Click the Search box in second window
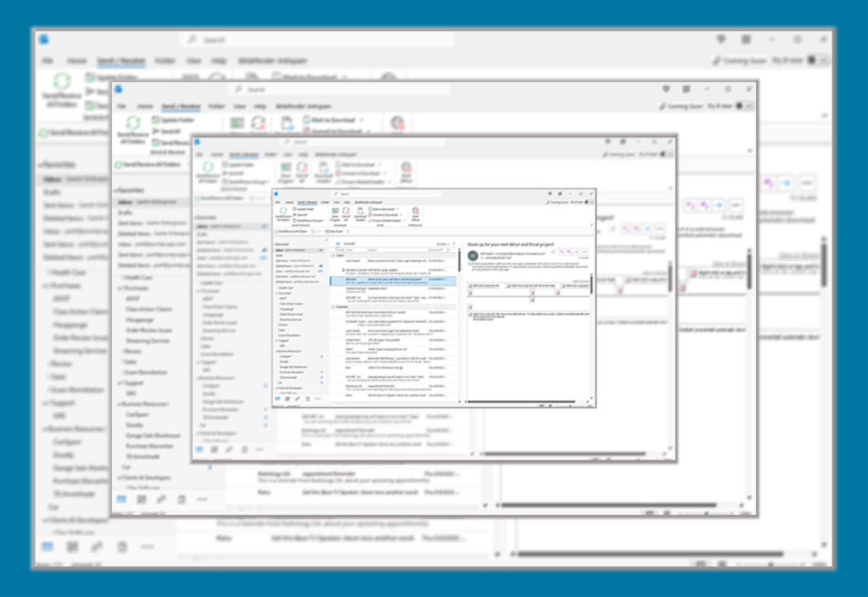The height and width of the screenshot is (597, 868). 339,89
